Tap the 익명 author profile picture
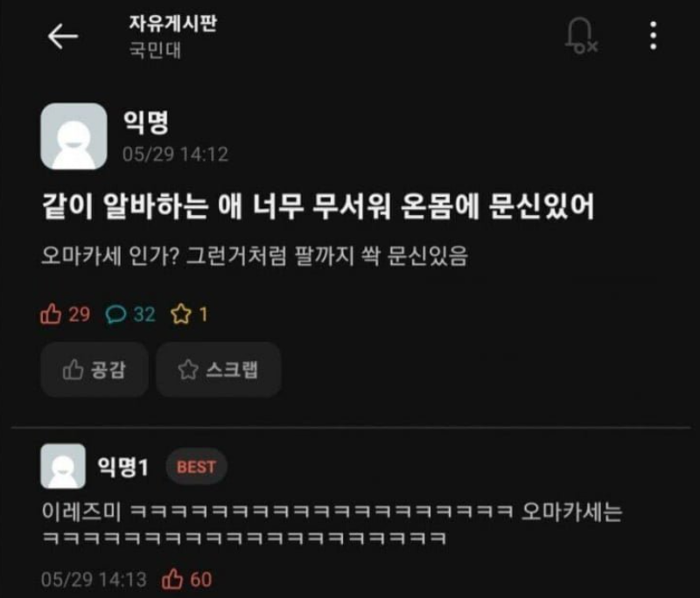This screenshot has width=700, height=598. point(73,136)
